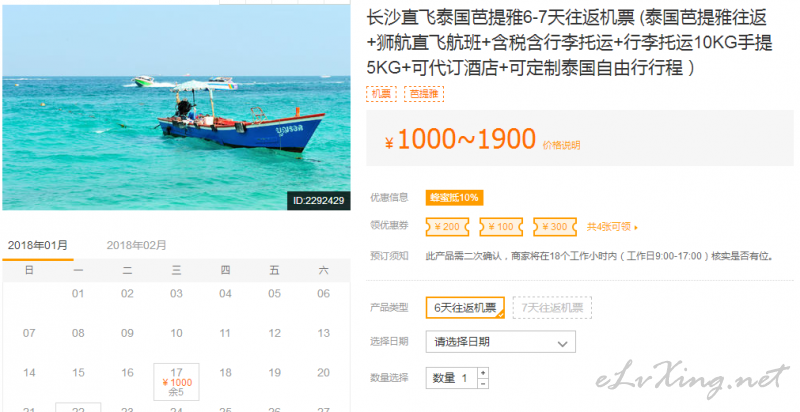
Task: Open the 请选择日期 date dropdown
Action: 501,342
